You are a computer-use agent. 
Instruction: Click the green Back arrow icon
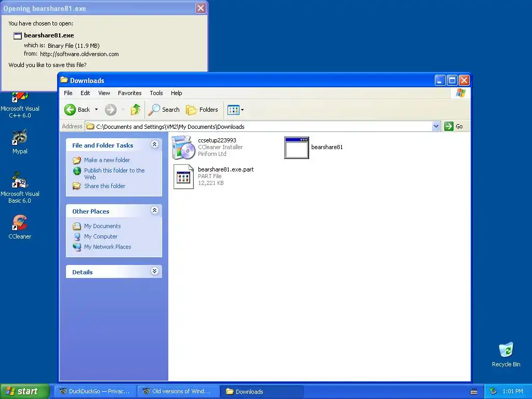pos(70,110)
